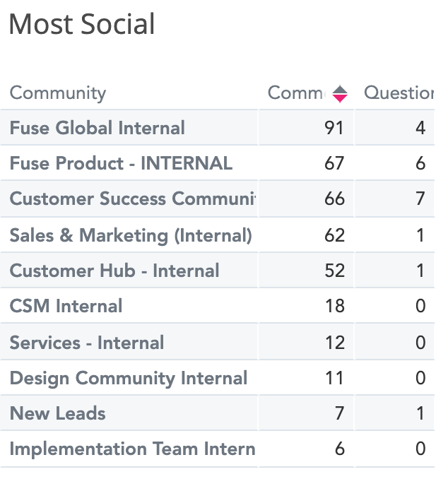Select the 66 comments cell
The width and height of the screenshot is (448, 479).
(334, 199)
